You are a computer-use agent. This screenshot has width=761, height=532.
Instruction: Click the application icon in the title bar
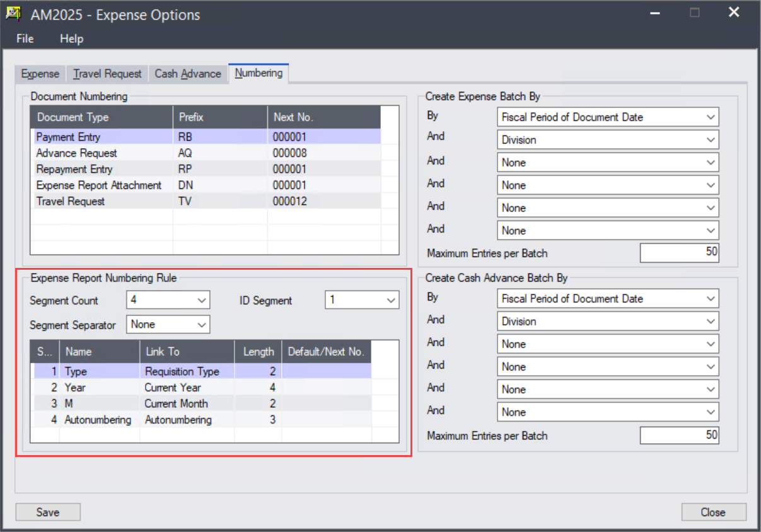click(x=13, y=13)
